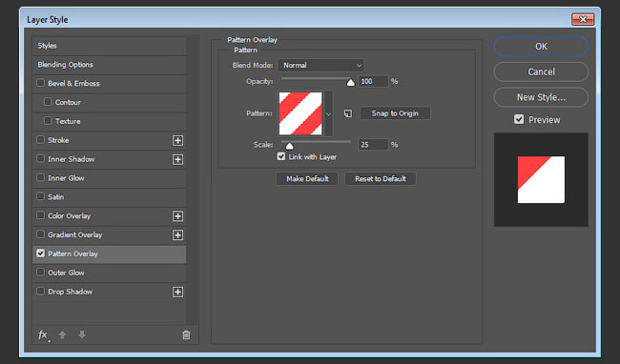The height and width of the screenshot is (364, 620).
Task: Click Snap to Origin button
Action: click(395, 113)
